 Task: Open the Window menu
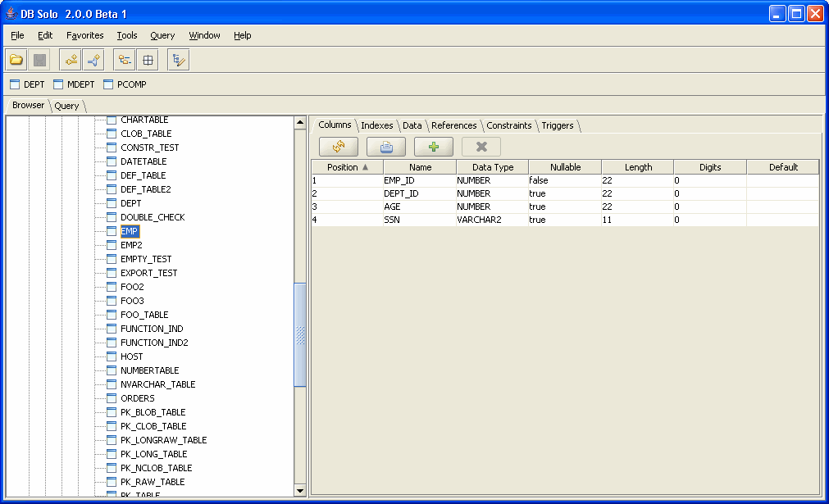pyautogui.click(x=204, y=35)
